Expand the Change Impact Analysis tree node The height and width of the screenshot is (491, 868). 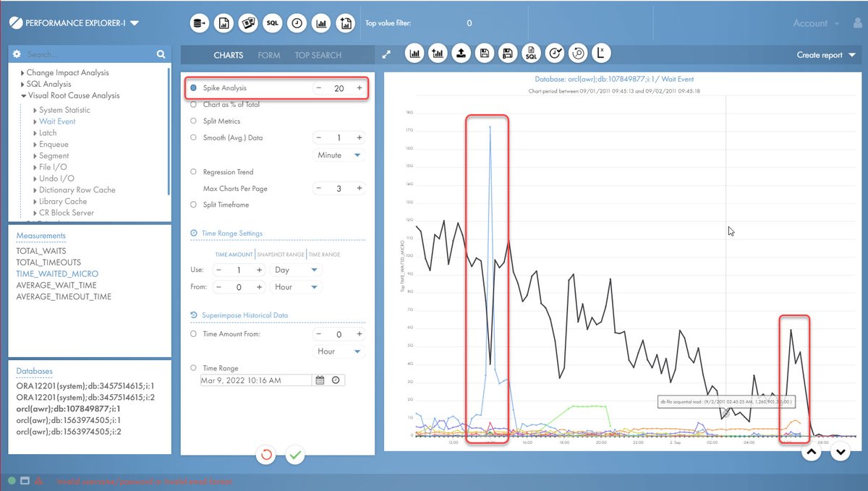23,73
